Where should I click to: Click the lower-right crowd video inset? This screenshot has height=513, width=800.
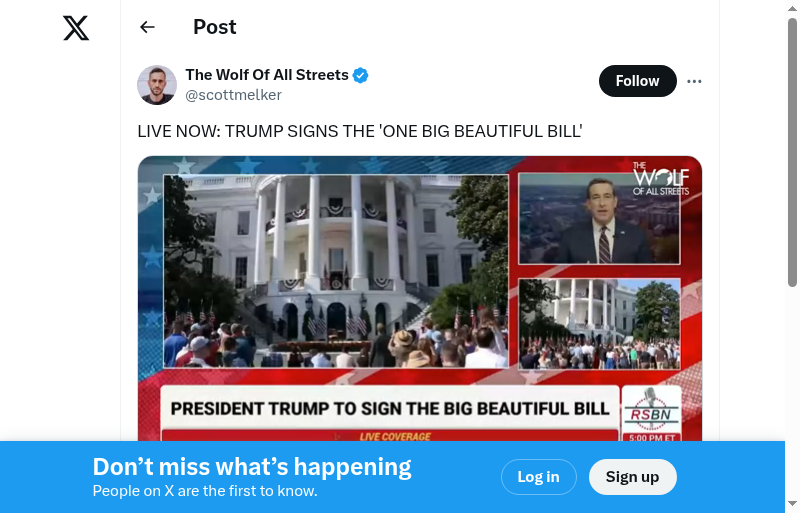click(599, 324)
